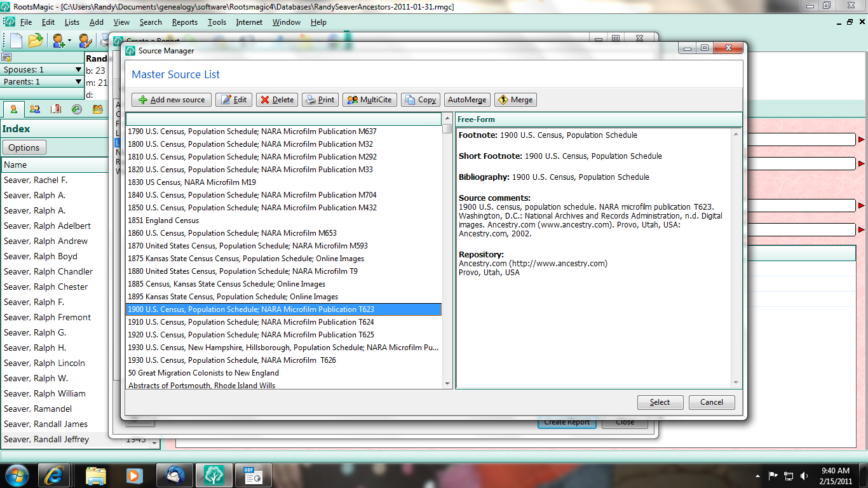
Task: Select 1830 US Census, NARA Microfilm M19
Action: tap(283, 182)
